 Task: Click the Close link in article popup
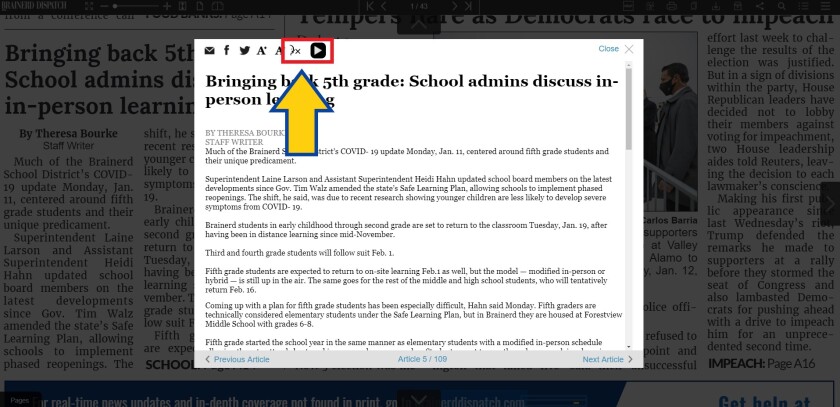(609, 49)
